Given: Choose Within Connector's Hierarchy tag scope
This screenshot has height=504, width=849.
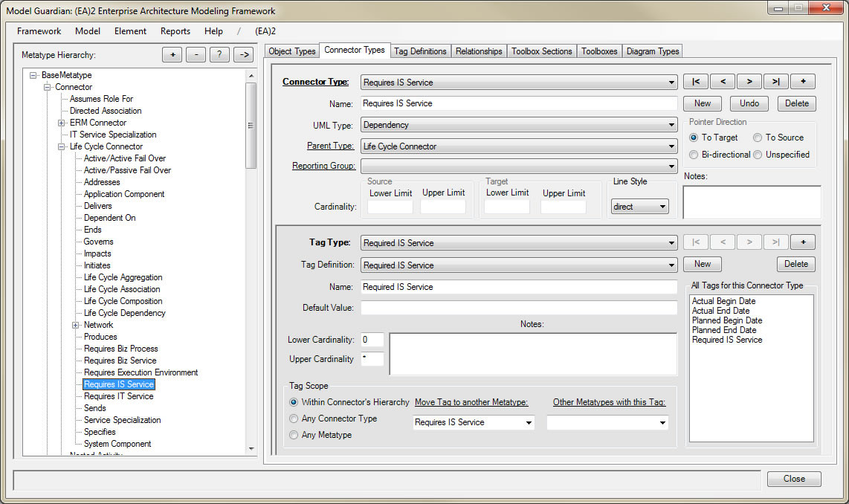Looking at the screenshot, I should [294, 402].
